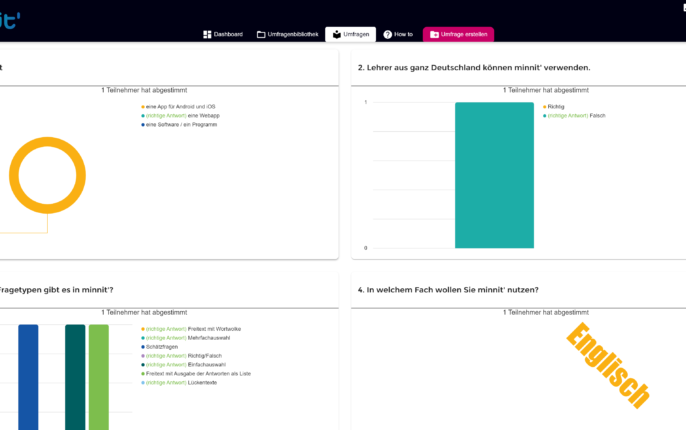Toggle 'eine Webapp' legend entry

coord(181,115)
